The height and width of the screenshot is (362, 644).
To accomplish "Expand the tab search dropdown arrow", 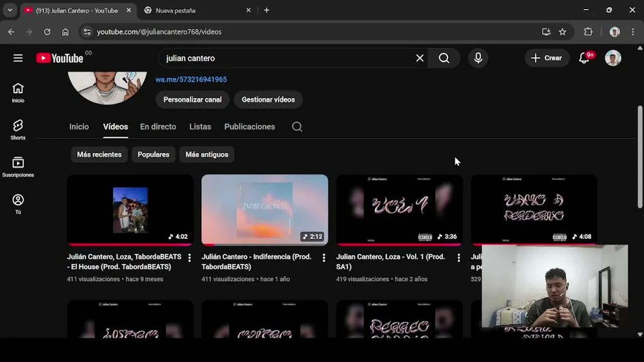I will click(x=10, y=10).
